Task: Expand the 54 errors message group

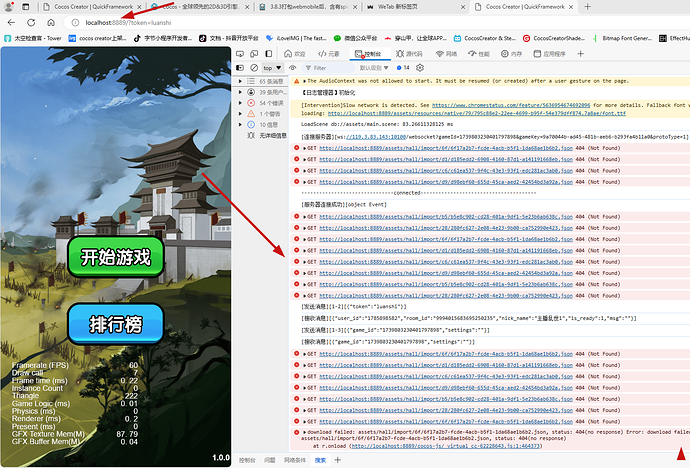Action: pos(240,103)
